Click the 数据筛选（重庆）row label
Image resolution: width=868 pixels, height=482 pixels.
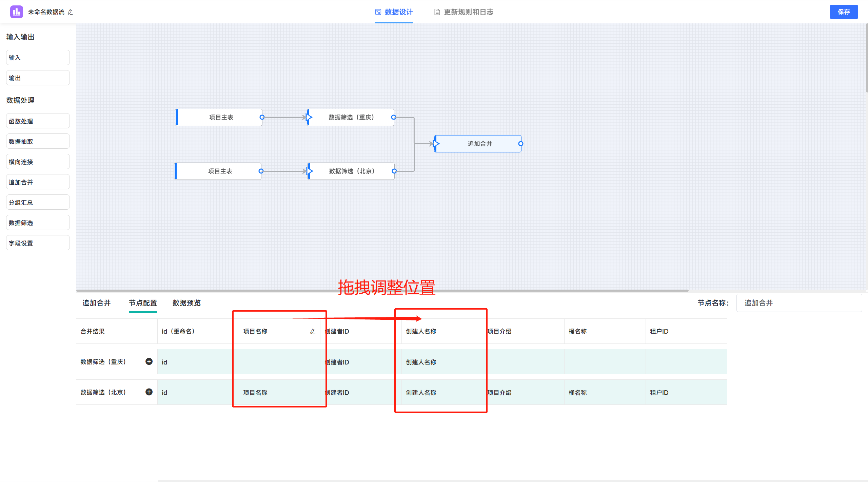[103, 362]
